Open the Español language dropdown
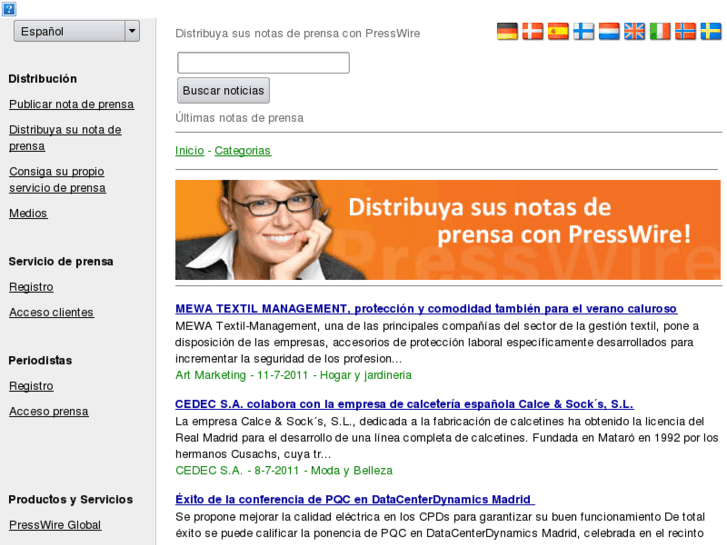 pos(77,31)
